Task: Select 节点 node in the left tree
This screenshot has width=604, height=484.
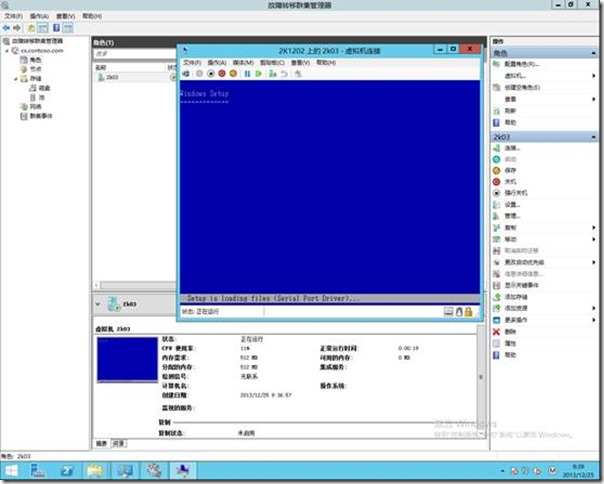Action: click(35, 69)
